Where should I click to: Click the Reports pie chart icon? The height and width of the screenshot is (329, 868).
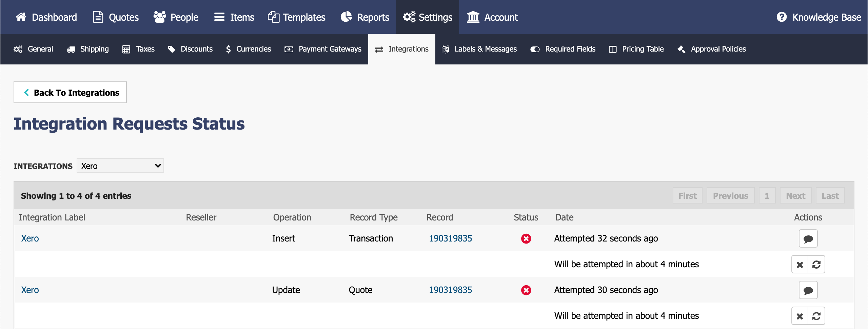[x=346, y=17]
